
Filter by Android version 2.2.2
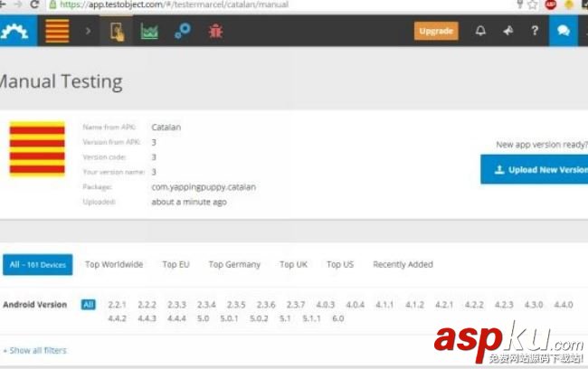(147, 305)
